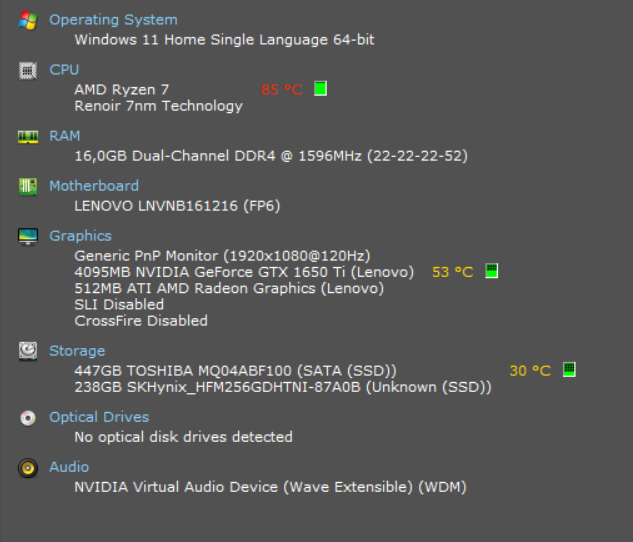
Task: Go to the Optical Drives section heading
Action: [99, 417]
